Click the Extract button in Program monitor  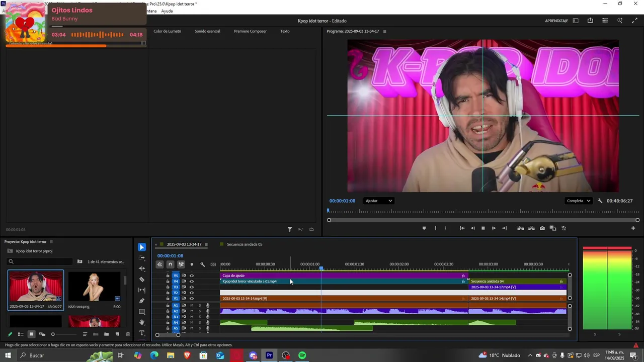point(531,228)
